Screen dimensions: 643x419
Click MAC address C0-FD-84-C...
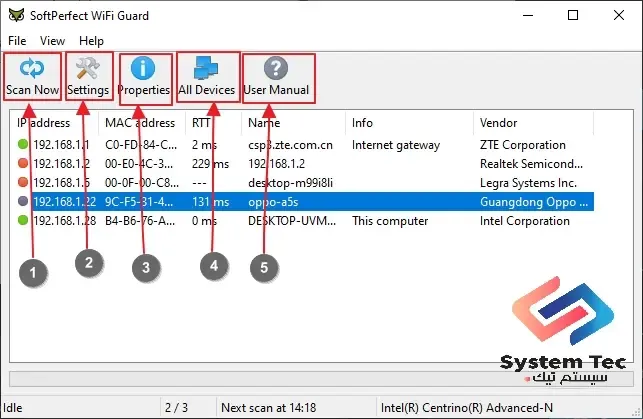(141, 145)
